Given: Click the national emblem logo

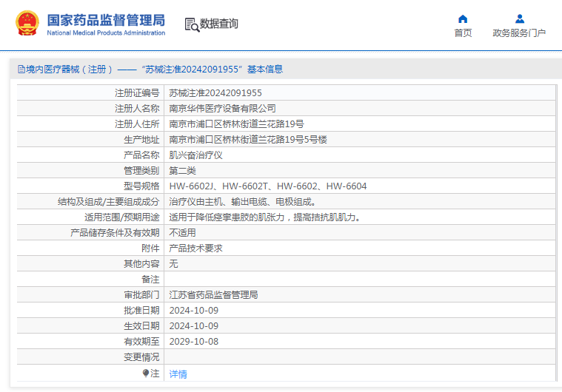Looking at the screenshot, I should [27, 23].
